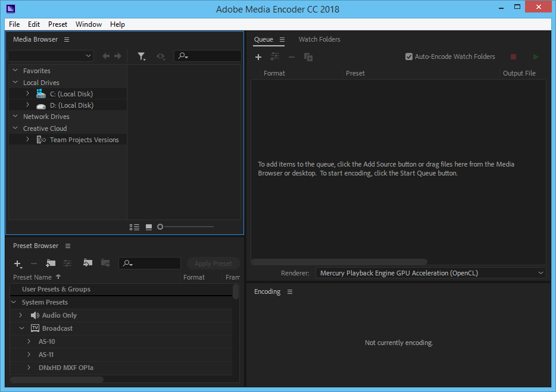Open the Window menu

tap(89, 24)
